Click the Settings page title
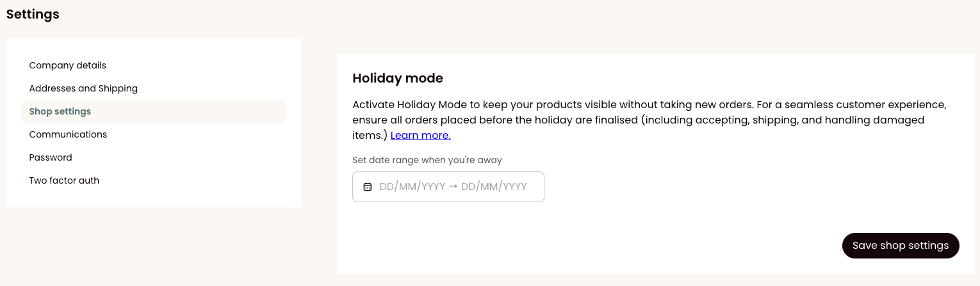The width and height of the screenshot is (980, 286). click(x=33, y=14)
